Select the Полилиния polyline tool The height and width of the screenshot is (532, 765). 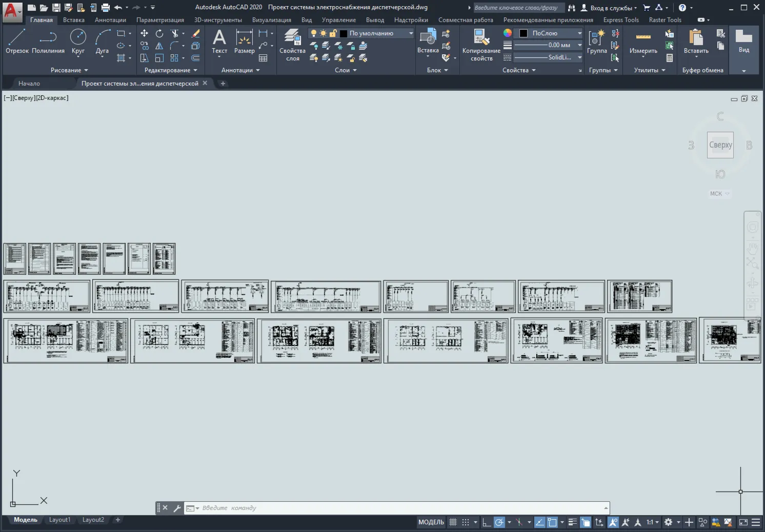(48, 42)
